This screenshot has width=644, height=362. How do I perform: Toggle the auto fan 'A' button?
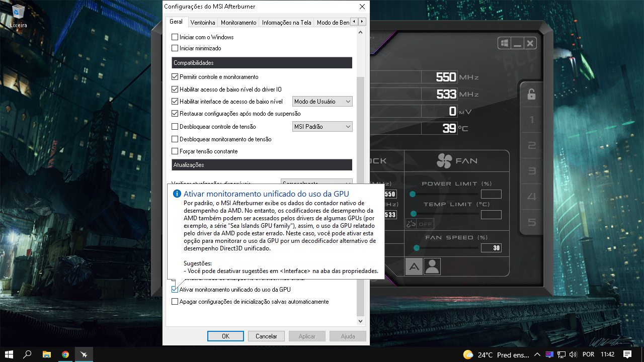click(414, 266)
